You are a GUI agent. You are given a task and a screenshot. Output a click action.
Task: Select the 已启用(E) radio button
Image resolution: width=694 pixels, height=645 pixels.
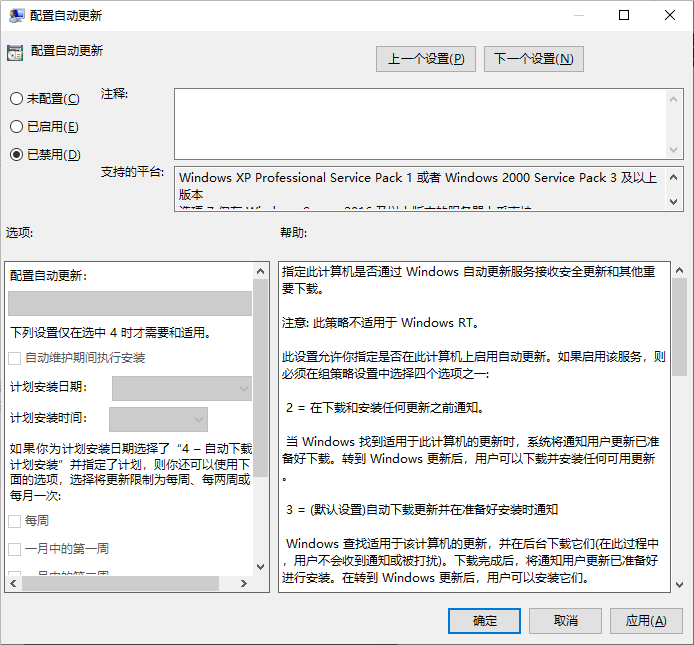tap(16, 127)
